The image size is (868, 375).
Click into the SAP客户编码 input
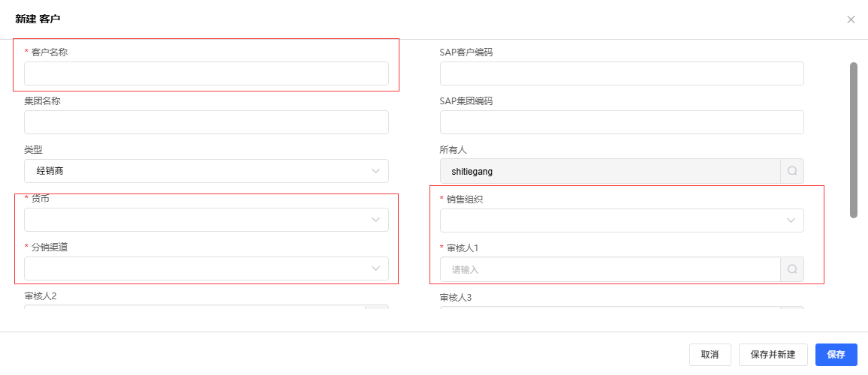[x=622, y=73]
